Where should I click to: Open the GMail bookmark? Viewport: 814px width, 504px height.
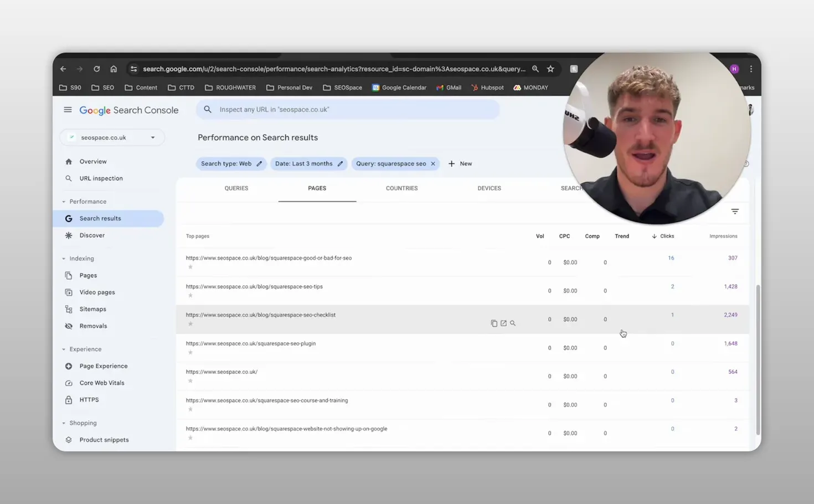click(x=449, y=88)
